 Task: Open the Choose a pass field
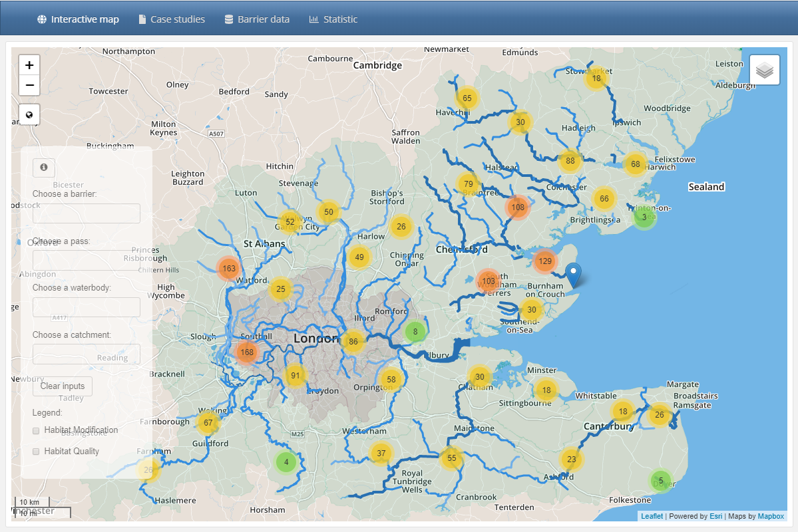click(87, 260)
